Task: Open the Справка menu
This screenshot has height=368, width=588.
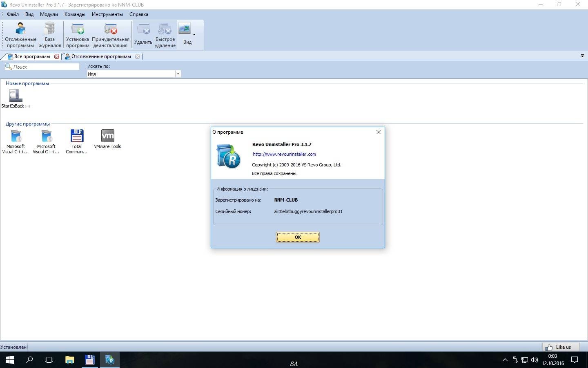Action: (x=139, y=14)
